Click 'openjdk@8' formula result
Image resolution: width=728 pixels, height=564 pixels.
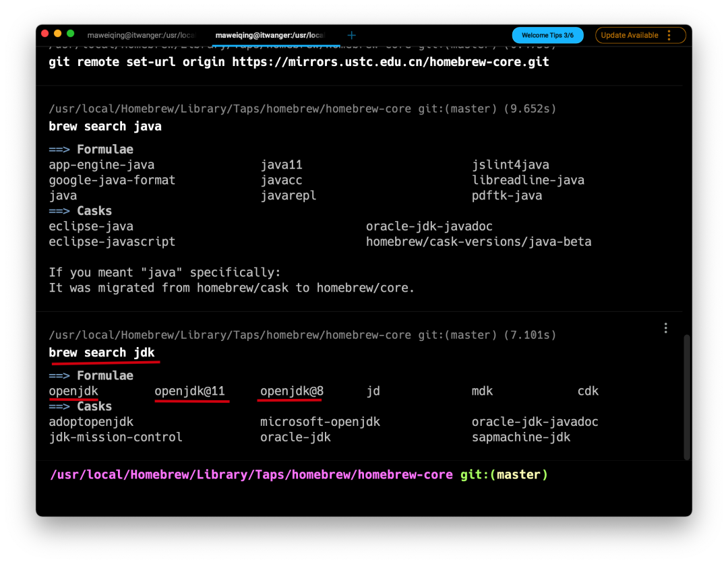coord(292,391)
